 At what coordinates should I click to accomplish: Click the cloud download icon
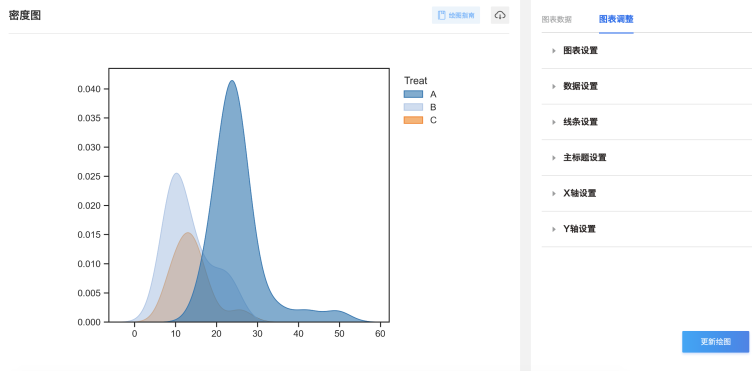click(x=500, y=15)
